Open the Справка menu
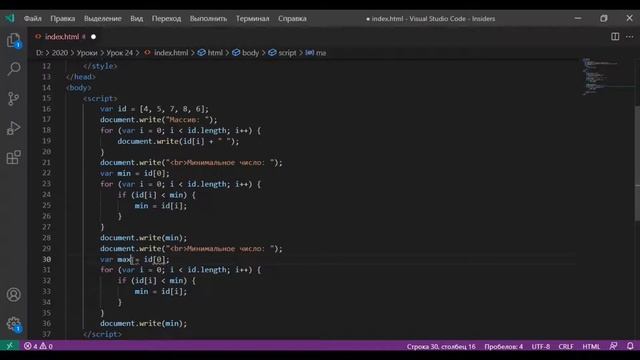 [x=292, y=19]
